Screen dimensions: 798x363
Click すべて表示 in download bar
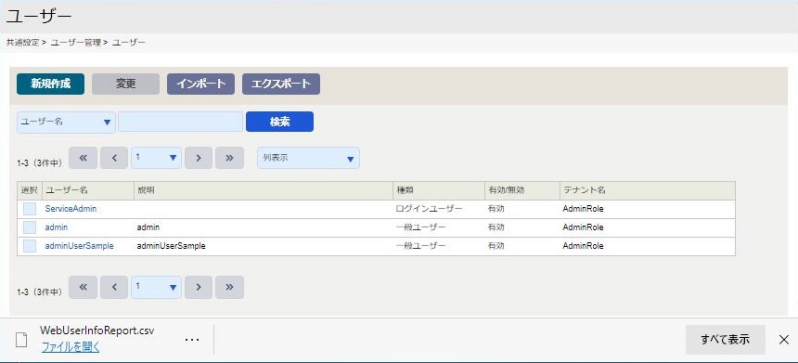pyautogui.click(x=725, y=340)
